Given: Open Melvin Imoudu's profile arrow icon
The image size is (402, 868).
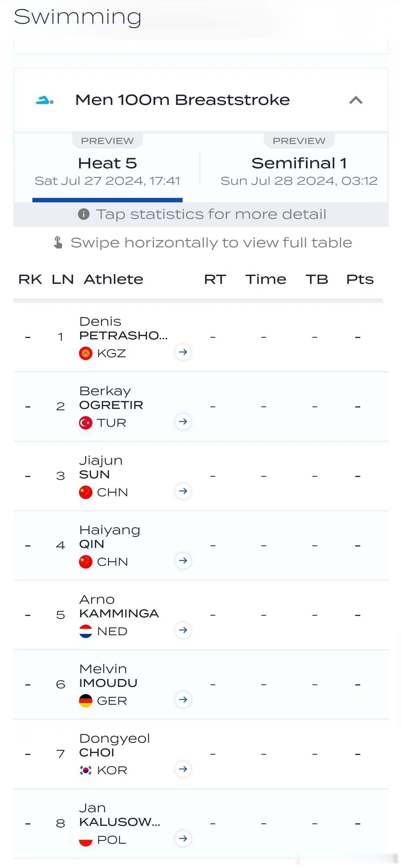Looking at the screenshot, I should coord(183,699).
